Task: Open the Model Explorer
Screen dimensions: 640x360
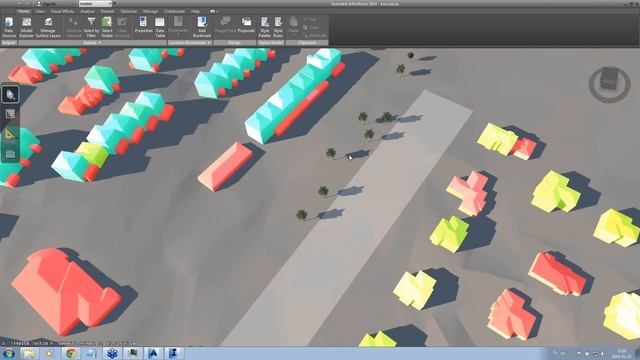Action: pos(27,27)
